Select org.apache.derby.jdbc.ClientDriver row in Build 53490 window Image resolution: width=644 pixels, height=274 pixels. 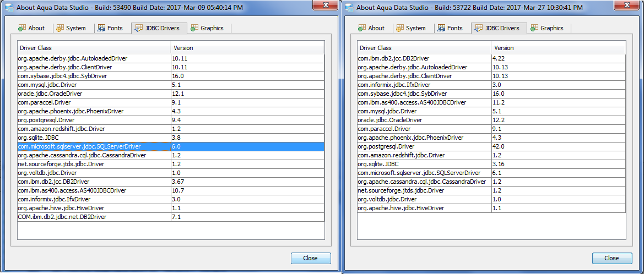tap(171, 67)
